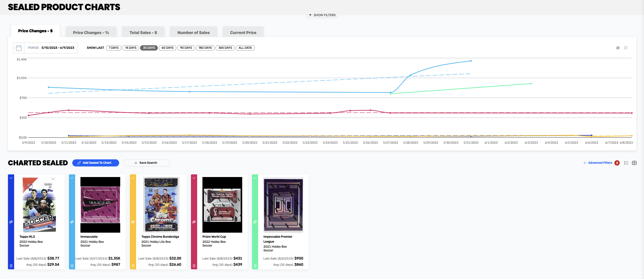This screenshot has height=279, width=644.
Task: Delete Impeccable Premier League card trash icon
Action: click(255, 266)
